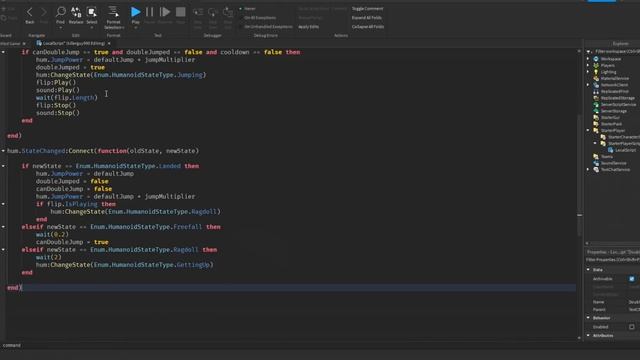Collapse the Landed if-block fold
The height and width of the screenshot is (360, 640).
[x=3, y=166]
